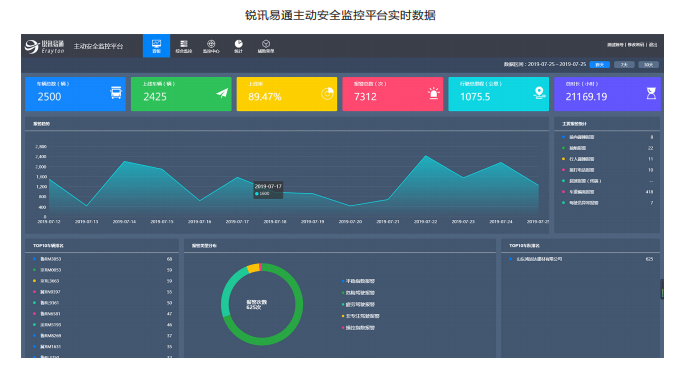Click the blue vehicle total card showing 2500

(x=75, y=94)
